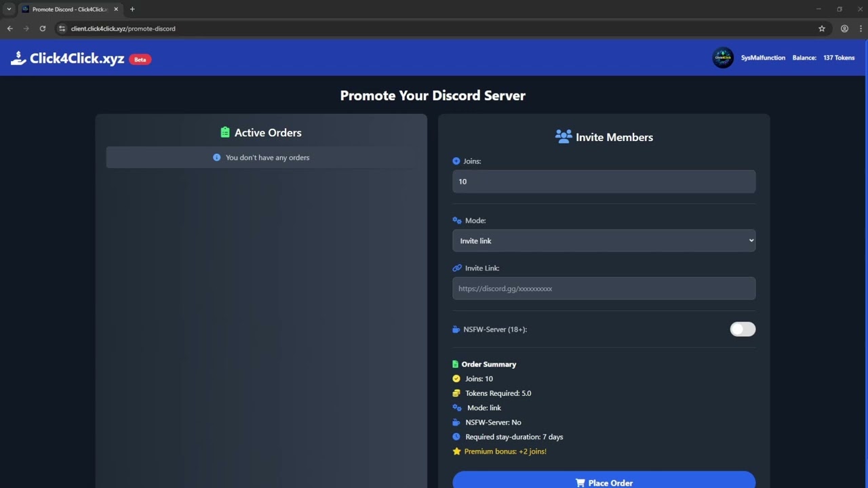Click "You don't have any orders" text

[267, 157]
